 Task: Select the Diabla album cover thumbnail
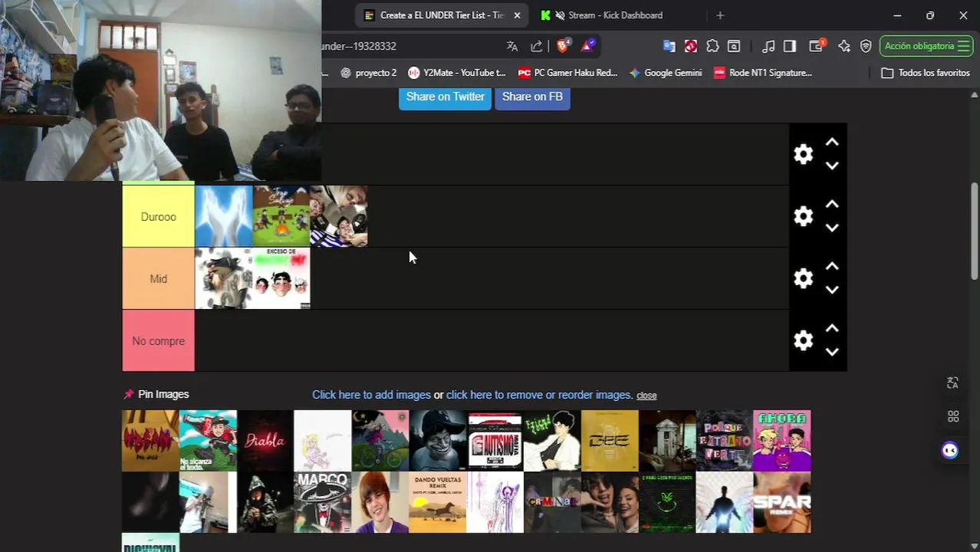[265, 440]
